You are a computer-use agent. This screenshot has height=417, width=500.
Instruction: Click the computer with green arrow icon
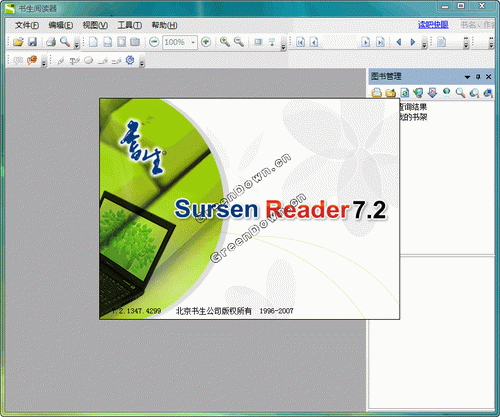(418, 93)
